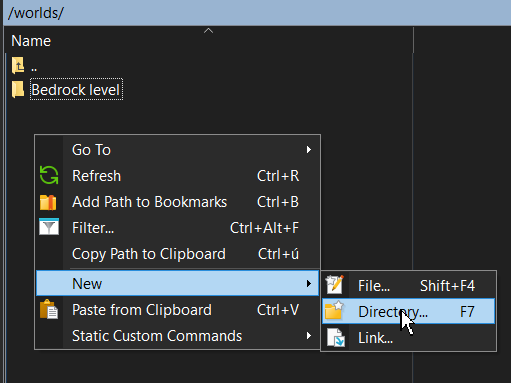
Task: Select the New menu entry
Action: [x=177, y=283]
